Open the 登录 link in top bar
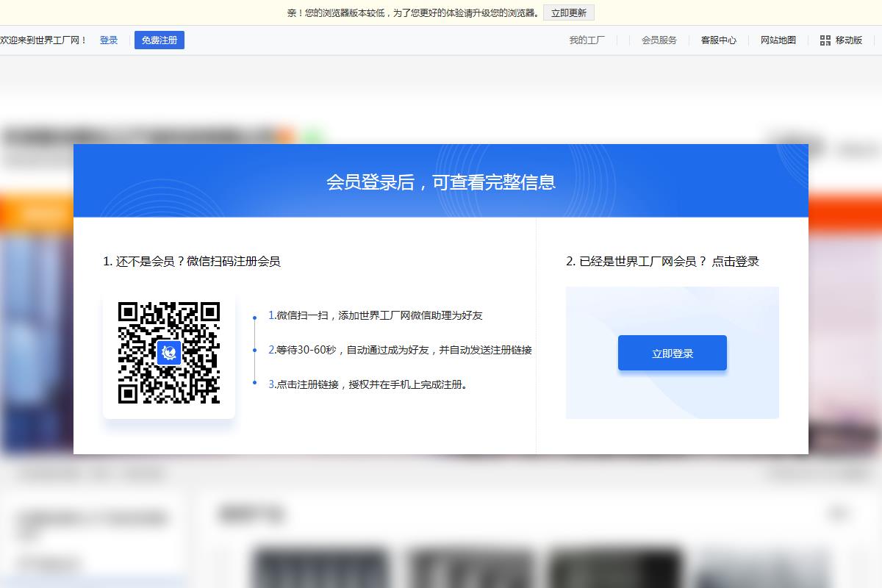Image resolution: width=882 pixels, height=588 pixels. [109, 40]
